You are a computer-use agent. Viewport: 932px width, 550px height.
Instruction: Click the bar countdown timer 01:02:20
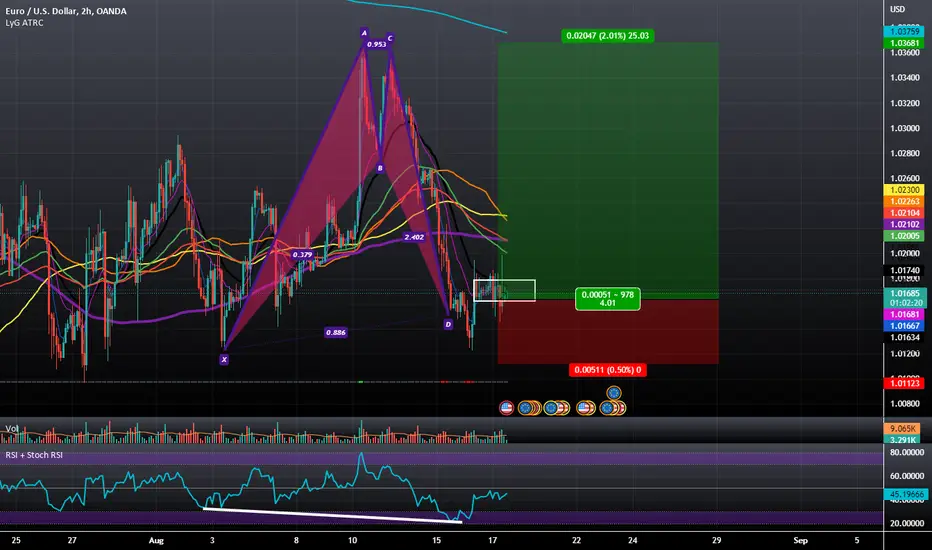tap(904, 303)
